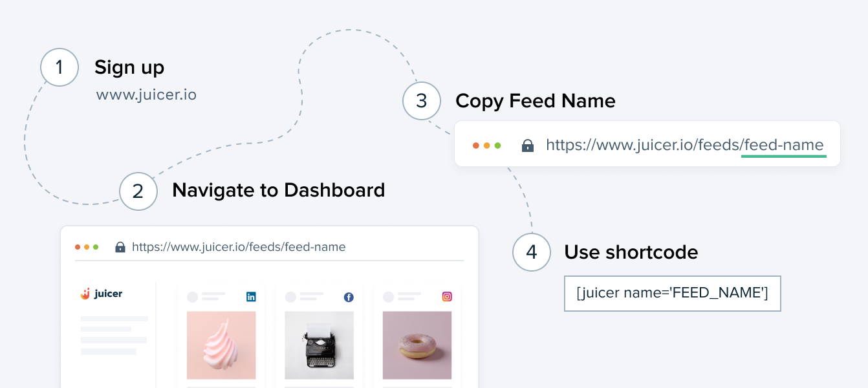The width and height of the screenshot is (868, 388).
Task: Open the typewriter post image
Action: click(x=319, y=345)
